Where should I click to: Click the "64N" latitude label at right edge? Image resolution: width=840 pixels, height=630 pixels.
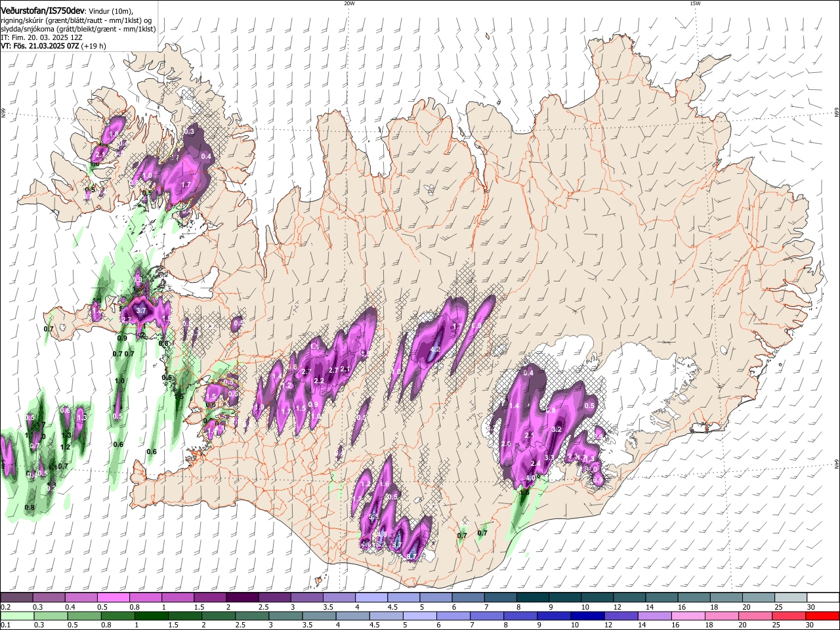point(837,464)
